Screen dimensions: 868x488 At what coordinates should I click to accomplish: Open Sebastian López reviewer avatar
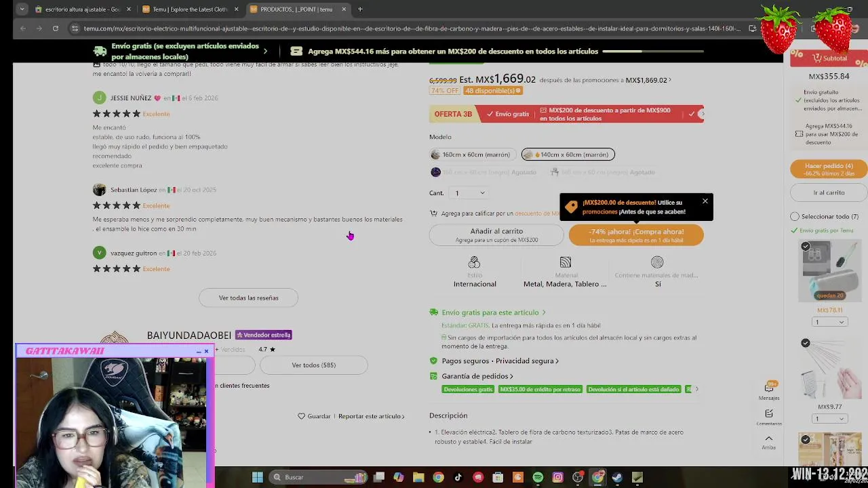[100, 190]
